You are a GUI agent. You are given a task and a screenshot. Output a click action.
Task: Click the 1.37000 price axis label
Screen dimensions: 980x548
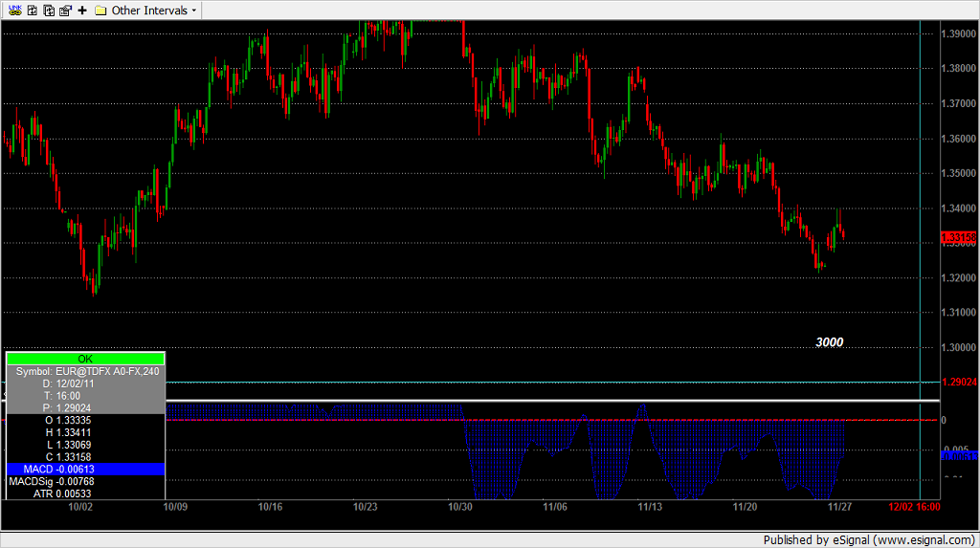pos(959,103)
